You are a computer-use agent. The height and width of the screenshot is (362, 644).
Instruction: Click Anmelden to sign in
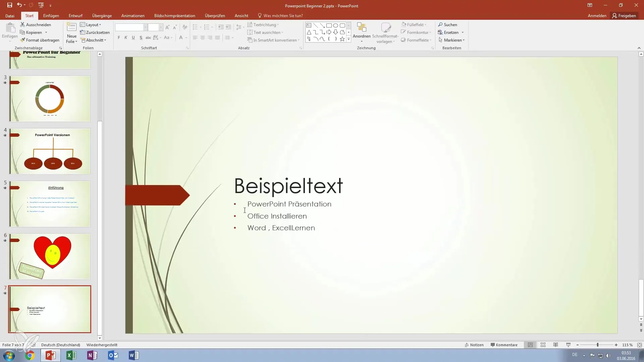pyautogui.click(x=597, y=16)
